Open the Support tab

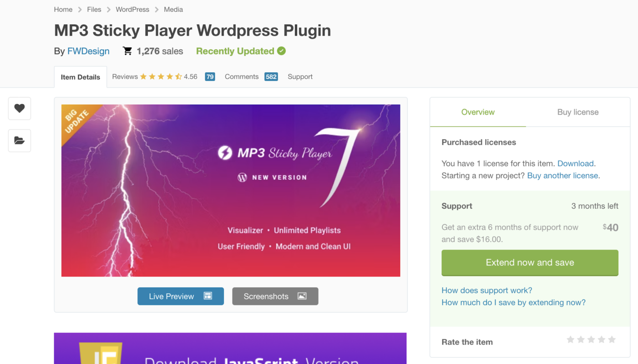pyautogui.click(x=300, y=77)
